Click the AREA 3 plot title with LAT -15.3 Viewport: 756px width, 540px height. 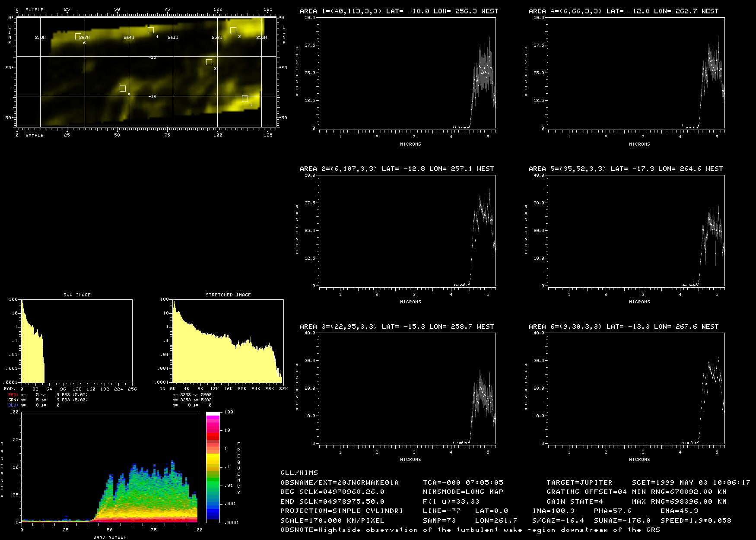point(397,326)
